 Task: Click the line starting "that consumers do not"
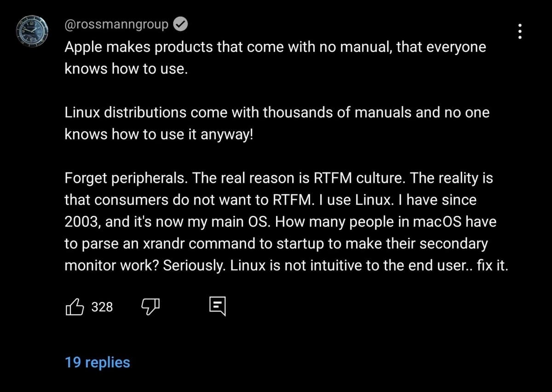[270, 200]
